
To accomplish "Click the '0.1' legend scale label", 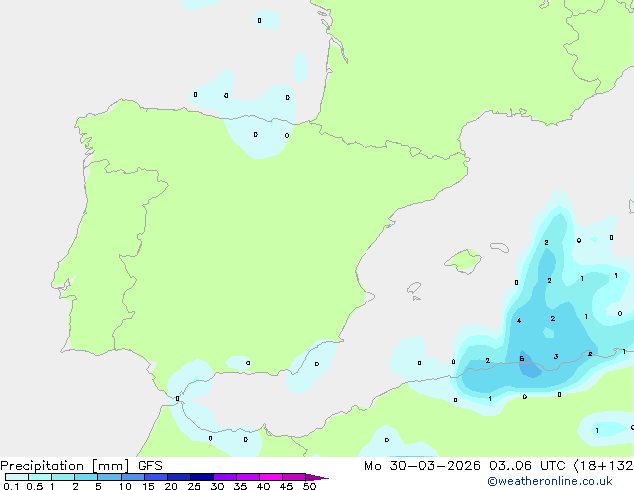I will (11, 486).
